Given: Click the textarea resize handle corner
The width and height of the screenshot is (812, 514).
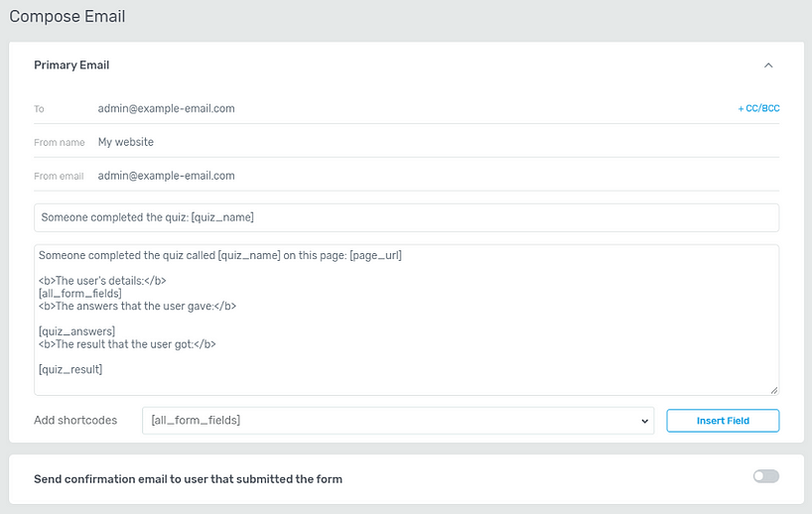Looking at the screenshot, I should coord(773,390).
